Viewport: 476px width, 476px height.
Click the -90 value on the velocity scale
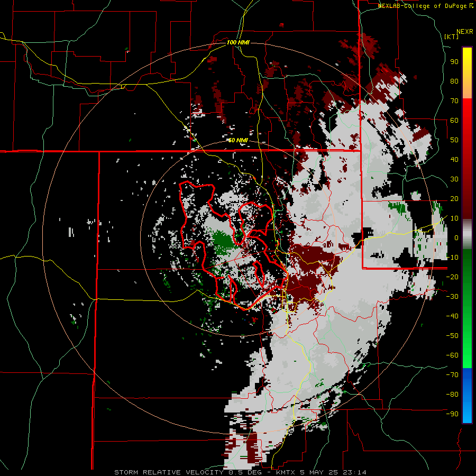click(x=452, y=414)
